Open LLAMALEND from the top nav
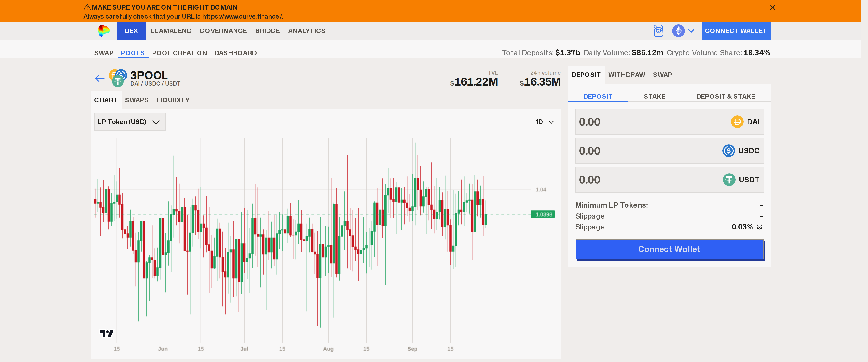This screenshot has height=362, width=868. click(x=171, y=31)
